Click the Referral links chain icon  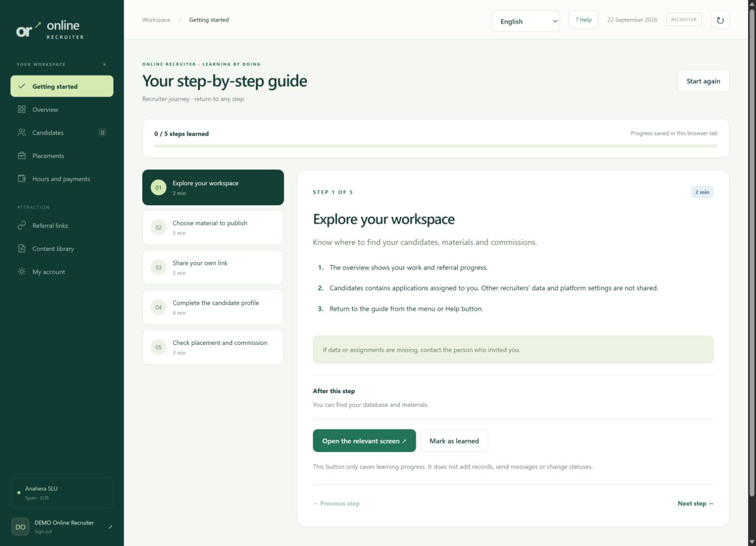pos(22,226)
